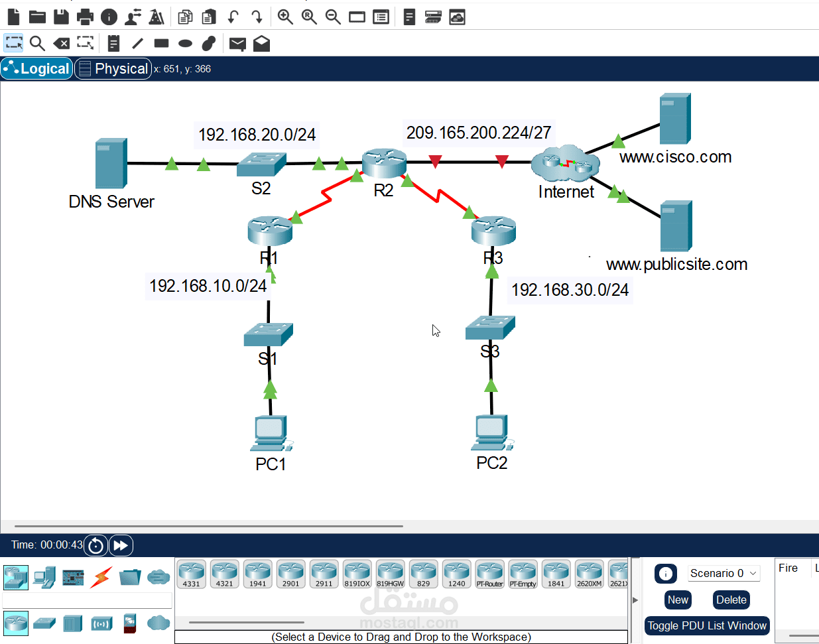This screenshot has height=644, width=819.
Task: Select the Multiuser Connection cloud category
Action: [x=158, y=577]
